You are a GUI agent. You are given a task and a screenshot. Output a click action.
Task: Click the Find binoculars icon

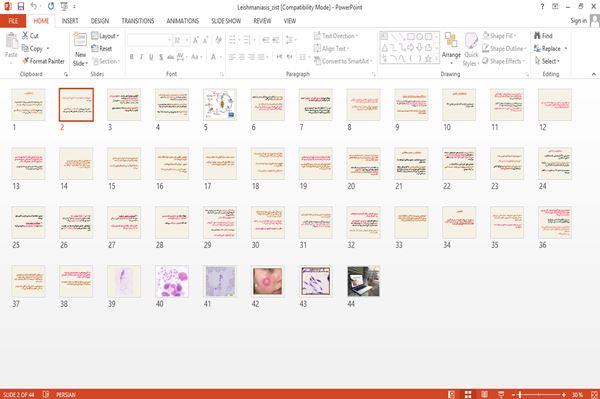537,36
